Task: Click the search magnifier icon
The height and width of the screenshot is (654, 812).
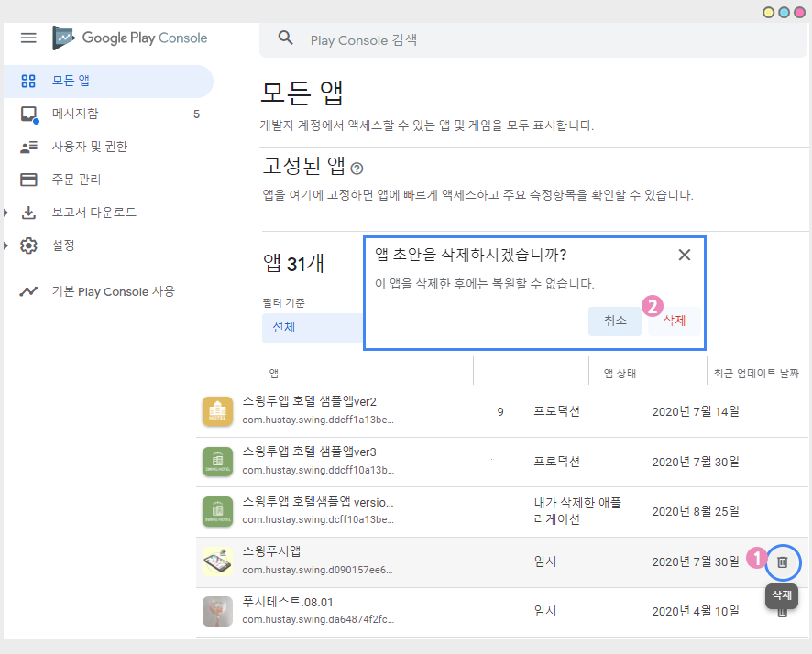Action: (x=286, y=38)
